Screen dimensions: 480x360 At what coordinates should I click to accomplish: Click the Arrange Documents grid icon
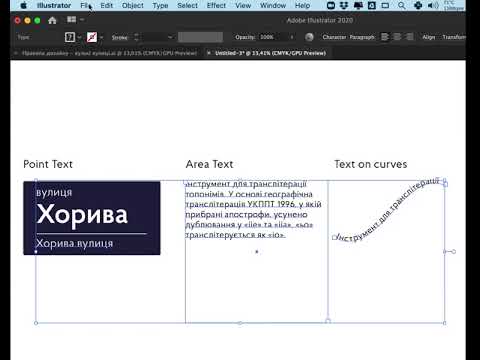71,20
